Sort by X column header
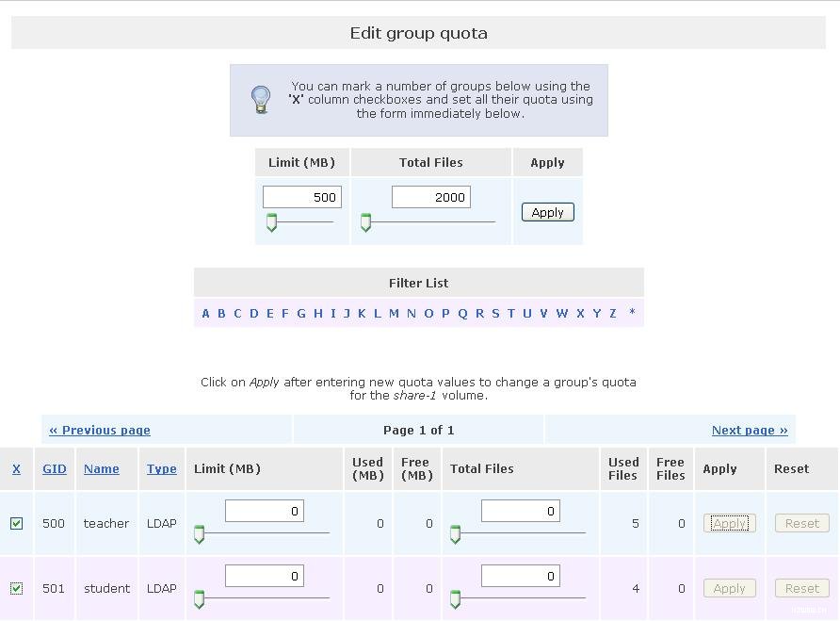 17,468
